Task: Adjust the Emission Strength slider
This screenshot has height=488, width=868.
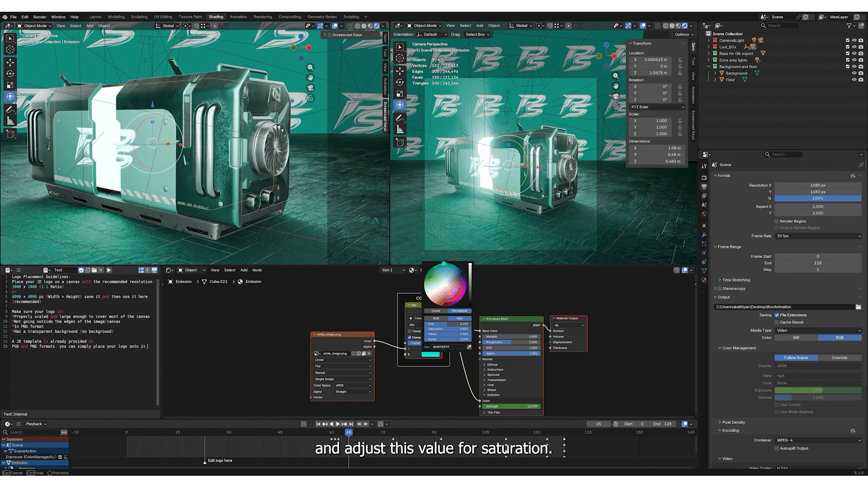Action: pos(511,406)
